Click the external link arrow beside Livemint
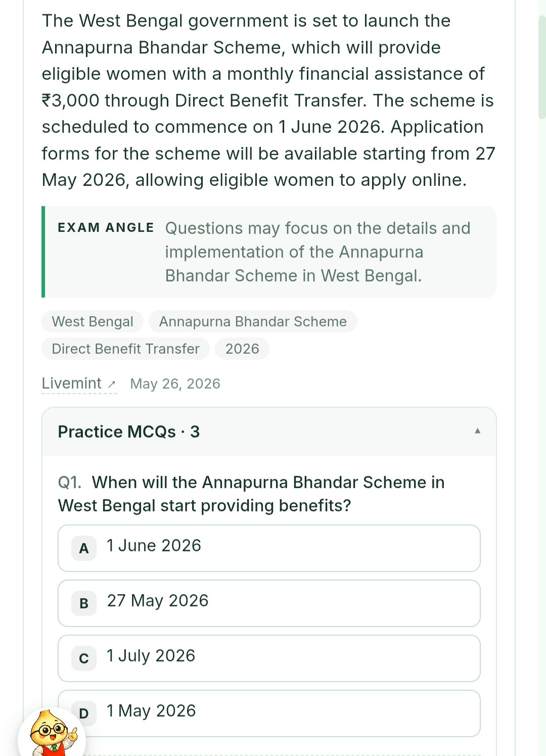Viewport: 546px width, 756px height. [112, 385]
